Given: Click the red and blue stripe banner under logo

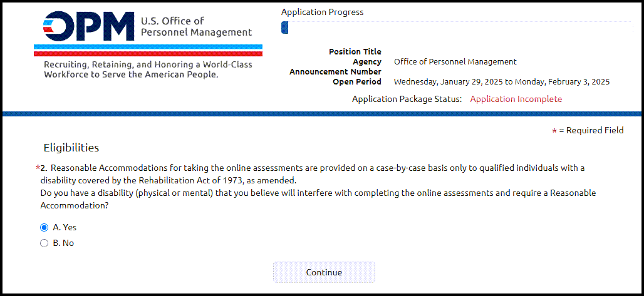Looking at the screenshot, I should click(x=148, y=50).
